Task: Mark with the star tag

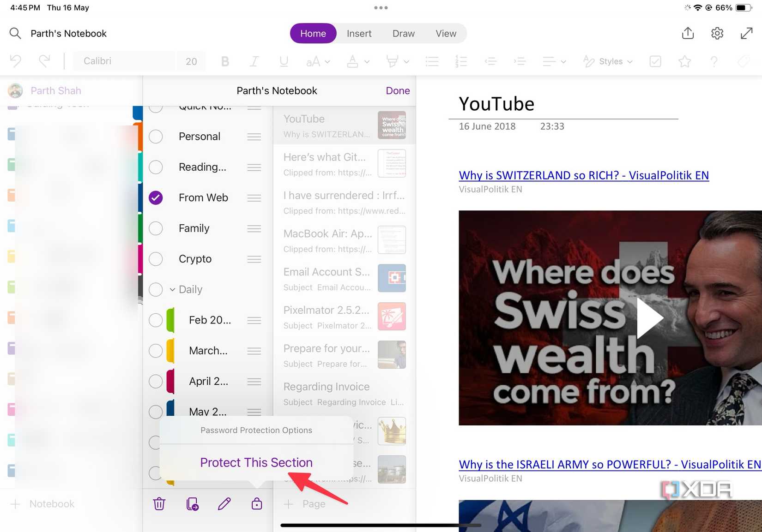Action: (684, 61)
